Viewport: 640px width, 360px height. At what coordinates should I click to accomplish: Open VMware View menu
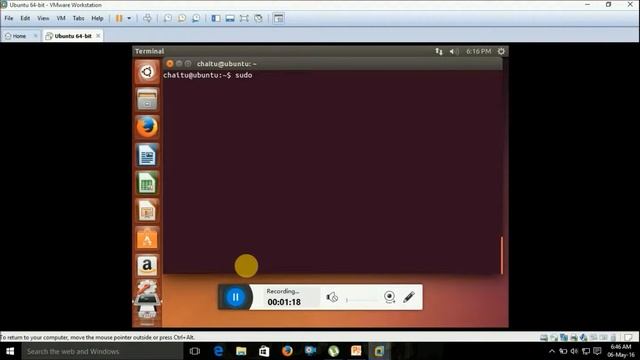pyautogui.click(x=43, y=18)
